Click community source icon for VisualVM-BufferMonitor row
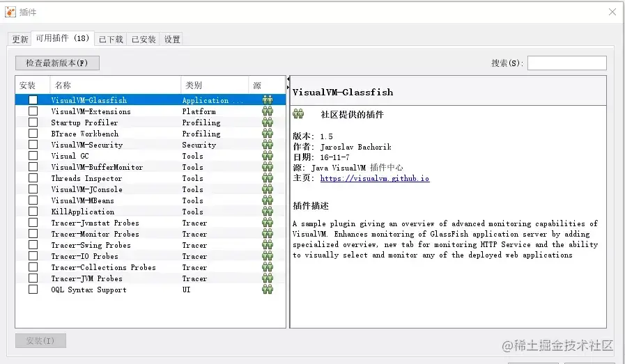 pyautogui.click(x=268, y=167)
